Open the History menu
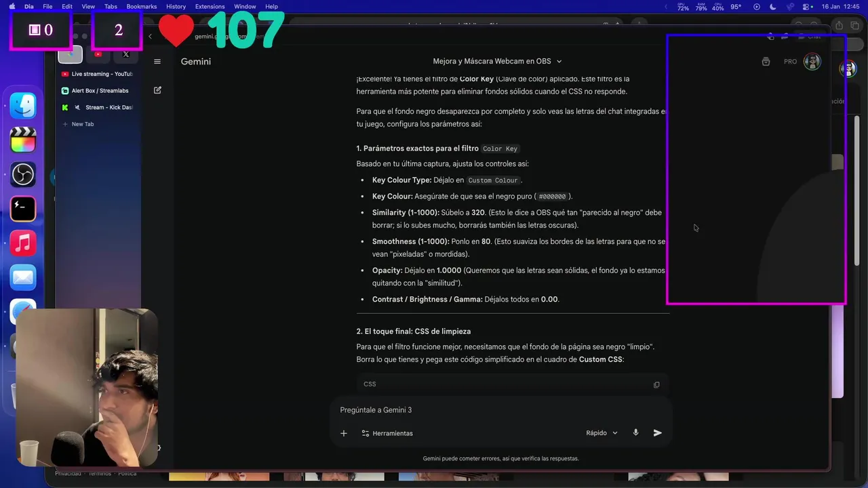Screen dimensions: 868x488 (176, 6)
